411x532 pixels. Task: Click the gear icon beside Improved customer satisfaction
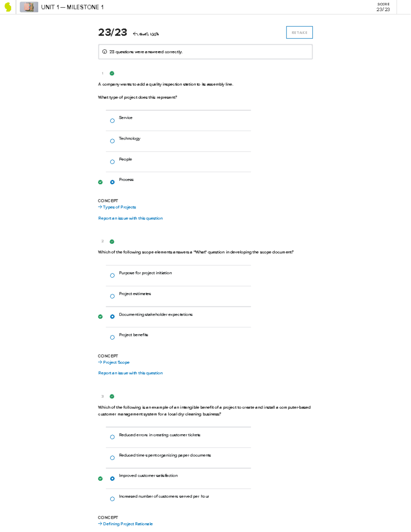coord(112,478)
